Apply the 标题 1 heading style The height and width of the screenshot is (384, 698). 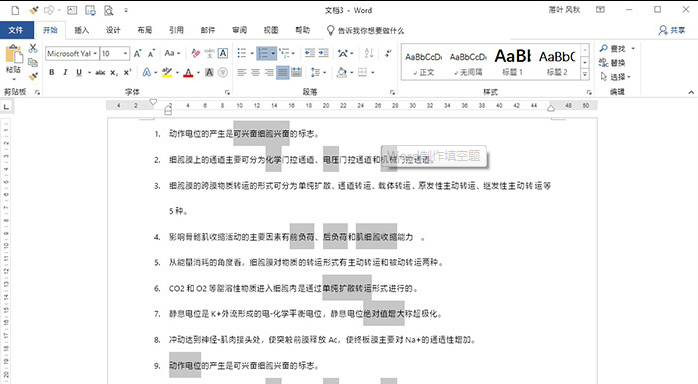point(512,62)
